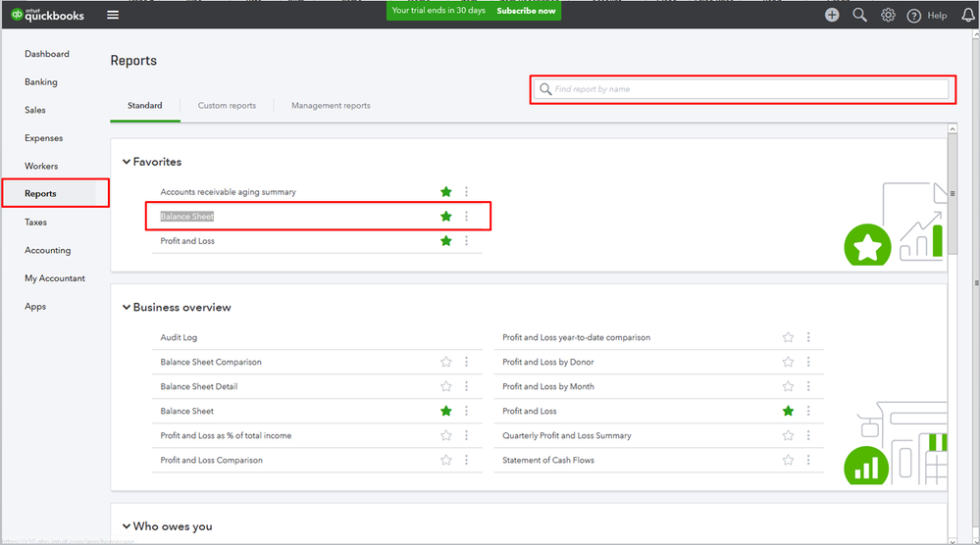Image resolution: width=980 pixels, height=545 pixels.
Task: Open Balance Sheet report in Favorites
Action: point(186,217)
